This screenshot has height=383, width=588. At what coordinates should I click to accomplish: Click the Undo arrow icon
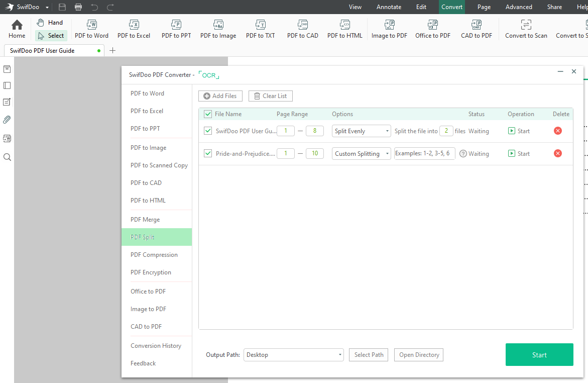(x=94, y=7)
